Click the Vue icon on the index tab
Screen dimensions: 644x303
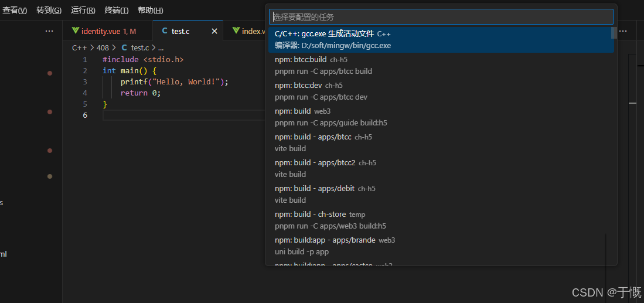point(236,31)
